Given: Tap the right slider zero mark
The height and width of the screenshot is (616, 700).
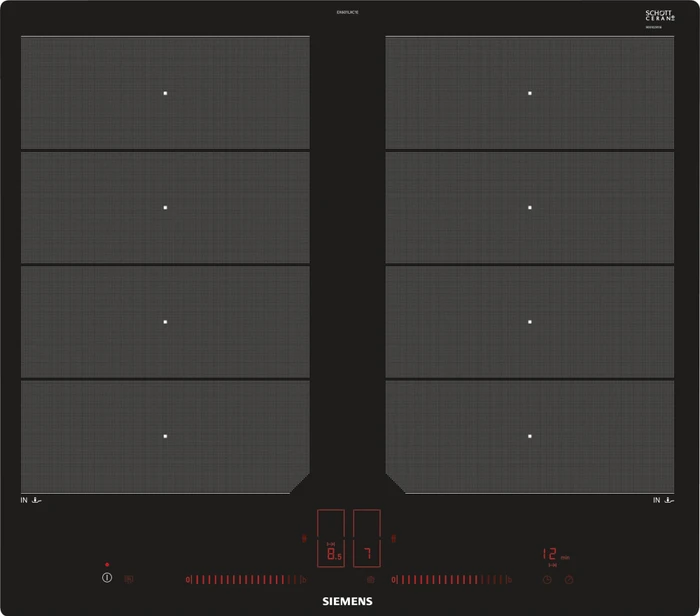Looking at the screenshot, I should point(394,580).
